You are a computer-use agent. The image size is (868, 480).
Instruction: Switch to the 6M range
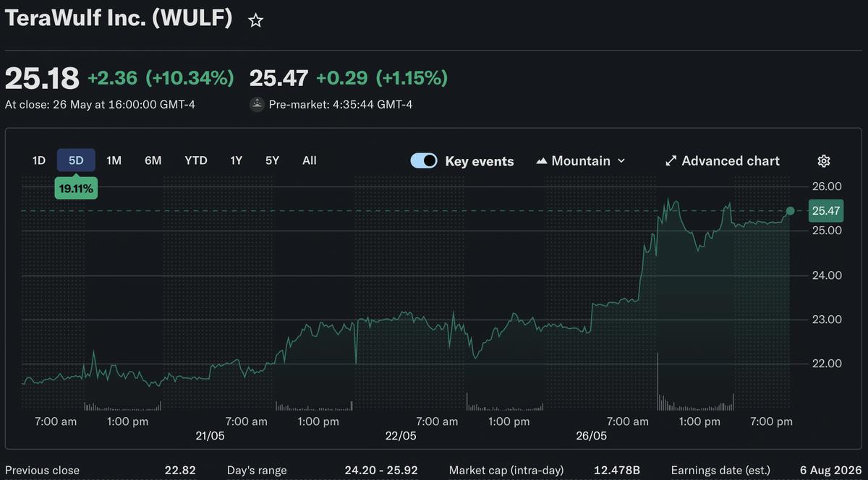click(x=153, y=160)
